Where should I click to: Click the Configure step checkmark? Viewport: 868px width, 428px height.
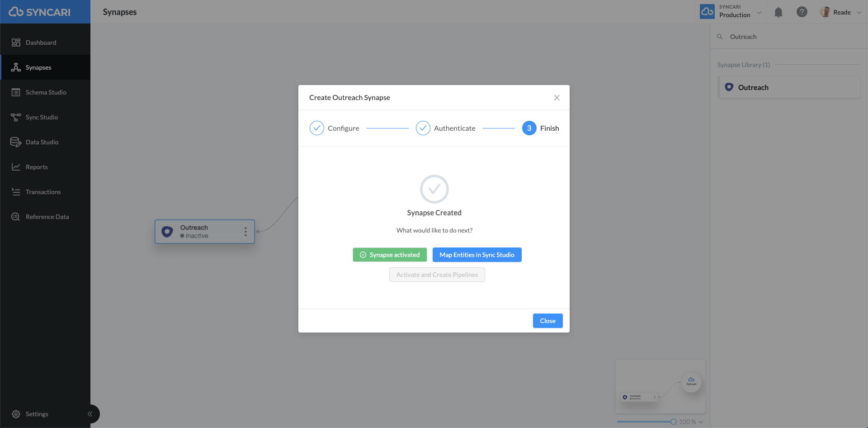[317, 128]
